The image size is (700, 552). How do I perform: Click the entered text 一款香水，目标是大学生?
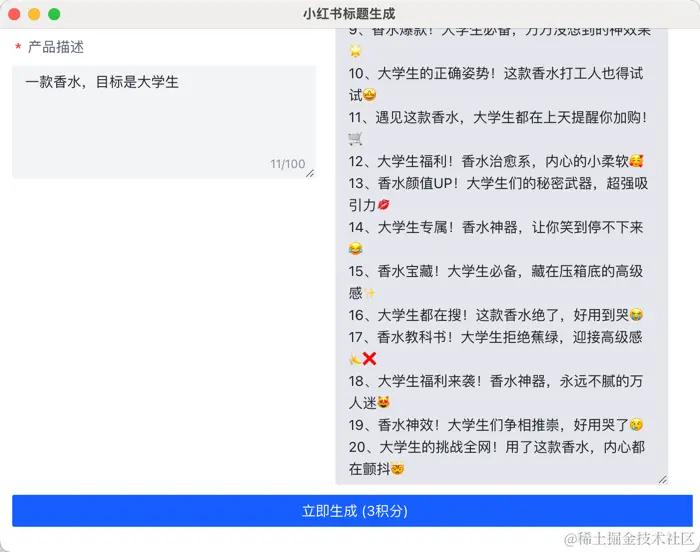coord(102,82)
